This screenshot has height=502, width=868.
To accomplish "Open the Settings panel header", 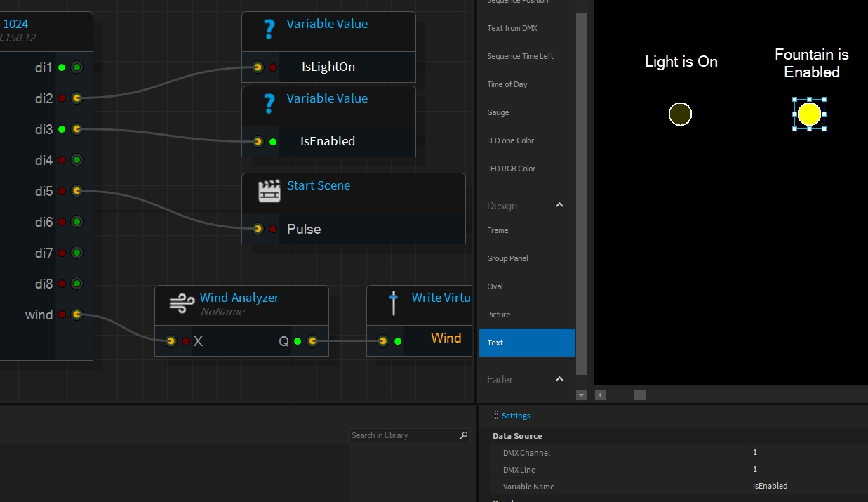I will pos(516,416).
